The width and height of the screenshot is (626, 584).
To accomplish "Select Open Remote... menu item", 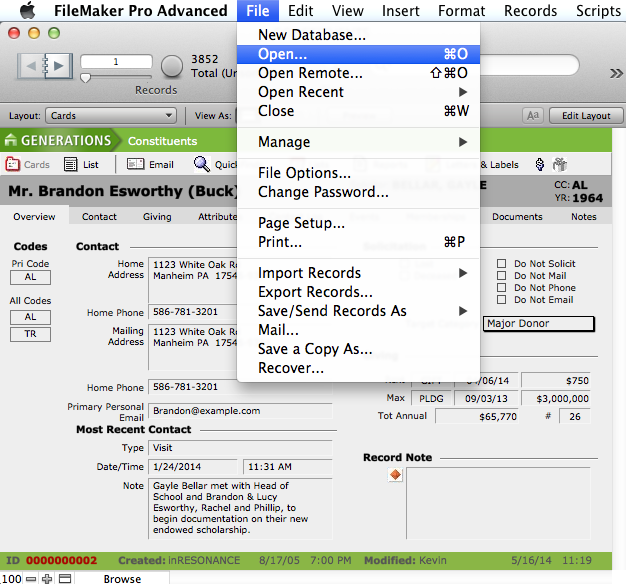I will (358, 73).
